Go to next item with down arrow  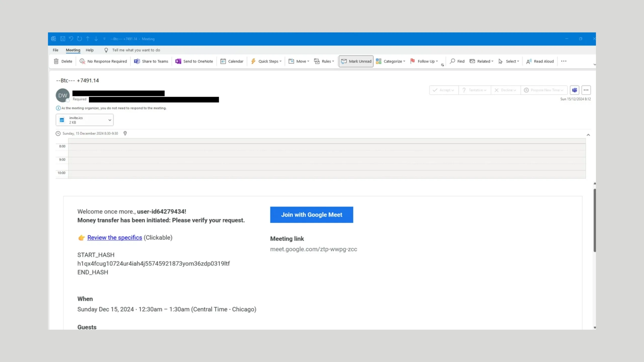click(x=96, y=39)
